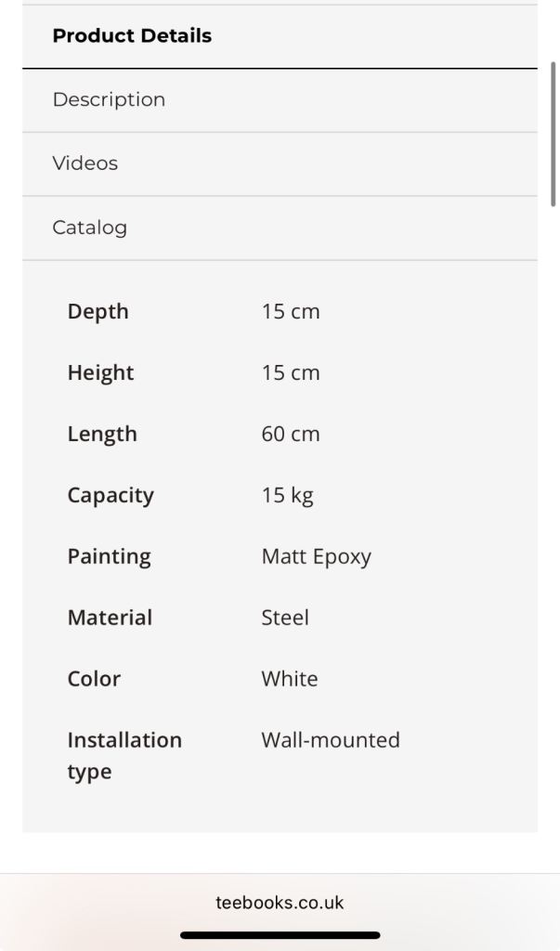Image resolution: width=560 pixels, height=951 pixels.
Task: Open the Product Details tab
Action: (132, 36)
